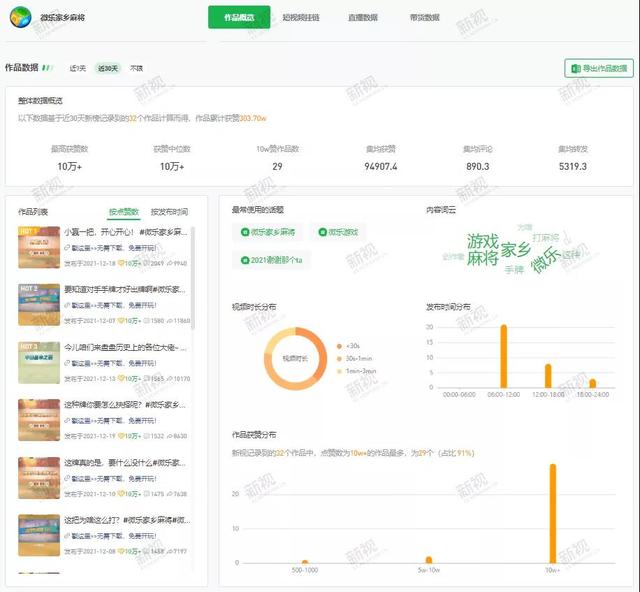This screenshot has height=592, width=640.
Task: Click the Excel icon on 导出作品数据
Action: pyautogui.click(x=574, y=68)
